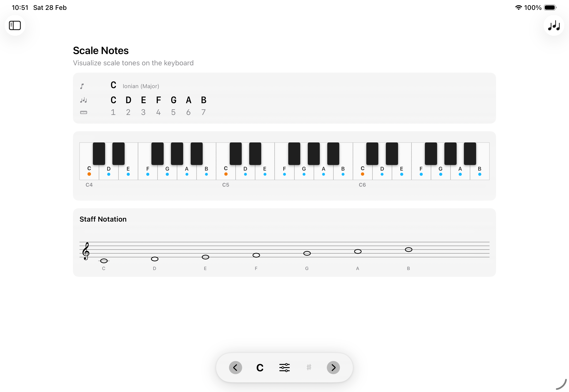
Task: Click the whole note above the G label
Action: (307, 253)
